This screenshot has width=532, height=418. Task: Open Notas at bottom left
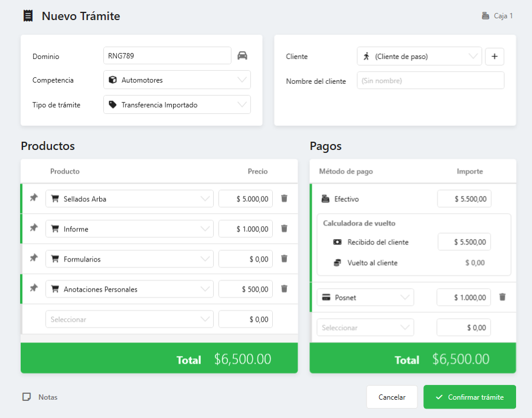tap(40, 397)
